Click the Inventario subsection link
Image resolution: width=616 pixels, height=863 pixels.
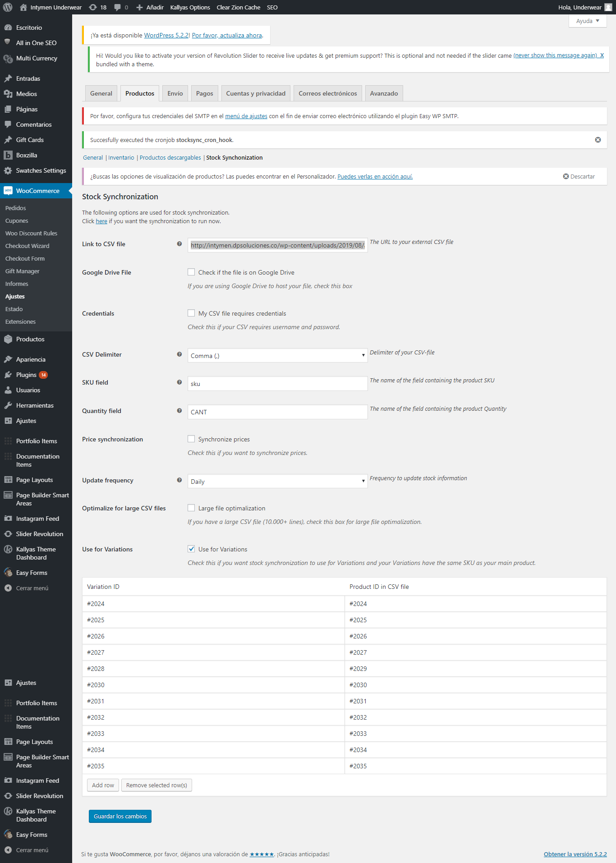click(121, 157)
